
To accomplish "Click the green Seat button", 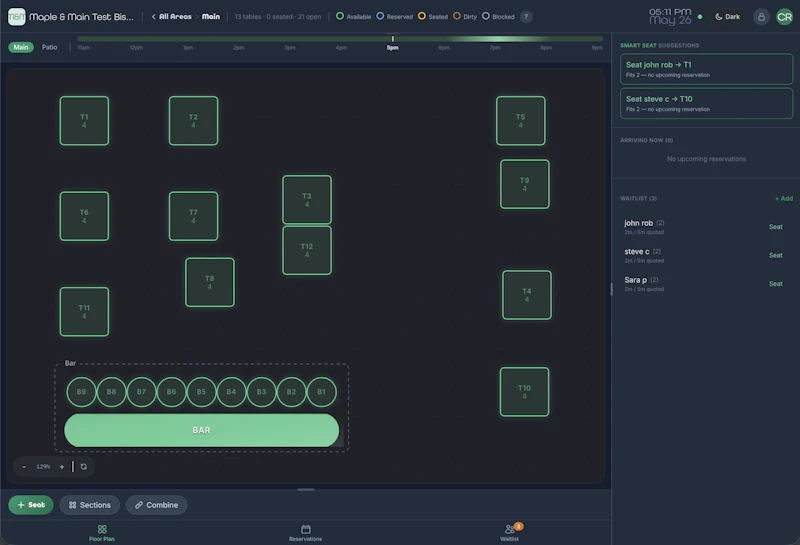I will click(31, 505).
